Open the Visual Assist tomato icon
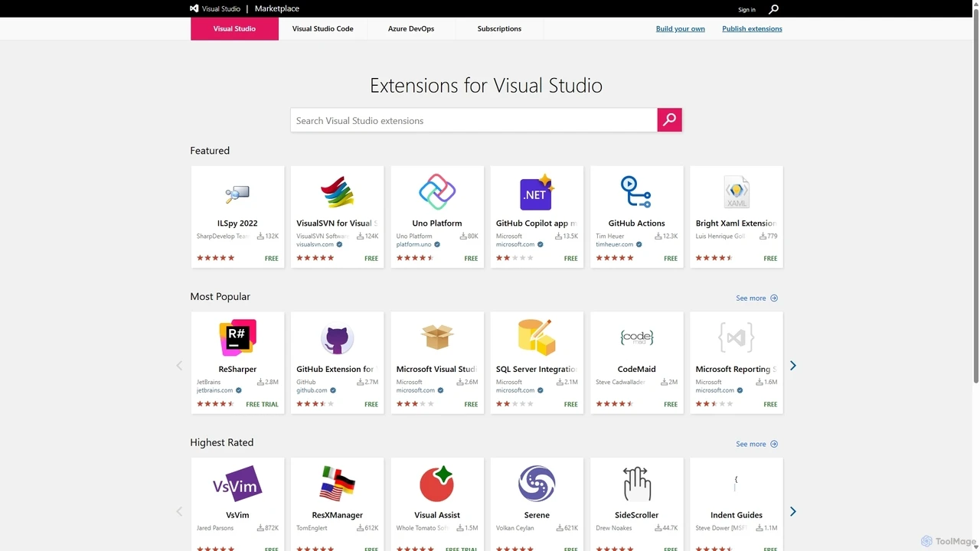Image resolution: width=980 pixels, height=551 pixels. coord(437,484)
